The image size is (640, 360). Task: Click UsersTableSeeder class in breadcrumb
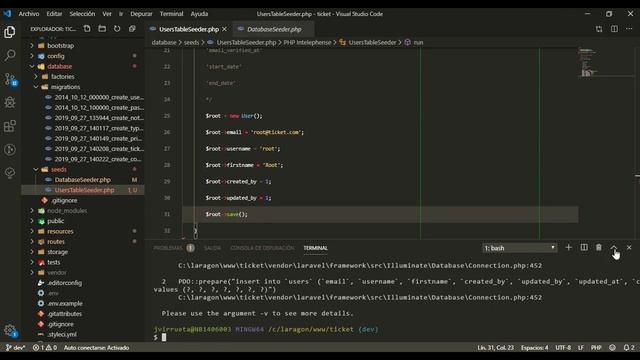[x=372, y=42]
